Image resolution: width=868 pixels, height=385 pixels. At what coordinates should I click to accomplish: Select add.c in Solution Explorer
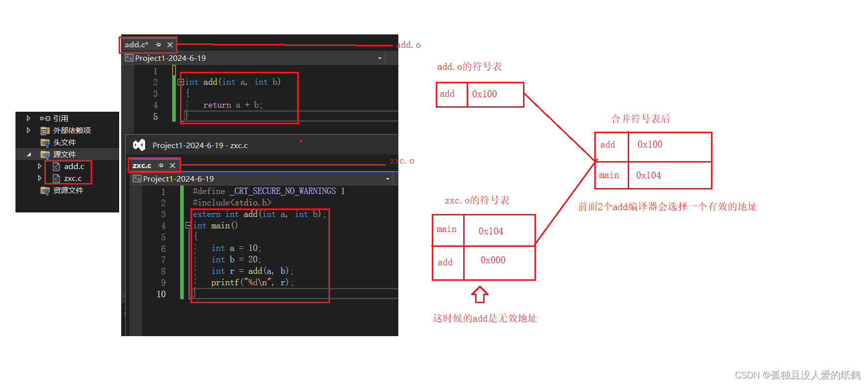74,166
